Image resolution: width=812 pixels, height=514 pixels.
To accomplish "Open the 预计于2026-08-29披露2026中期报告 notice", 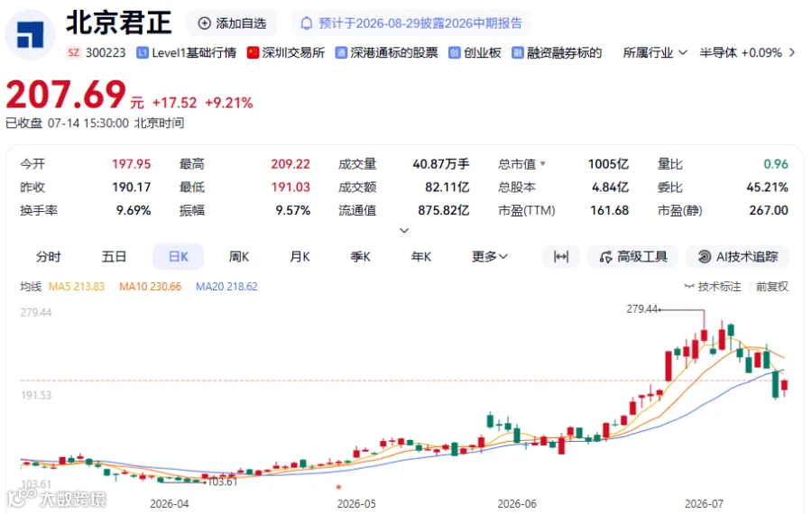I will click(x=411, y=23).
